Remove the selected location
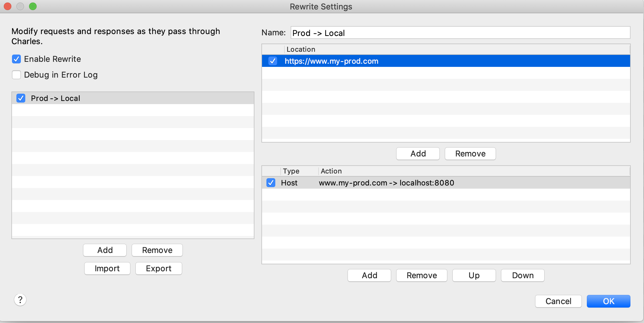The width and height of the screenshot is (644, 323). click(470, 154)
